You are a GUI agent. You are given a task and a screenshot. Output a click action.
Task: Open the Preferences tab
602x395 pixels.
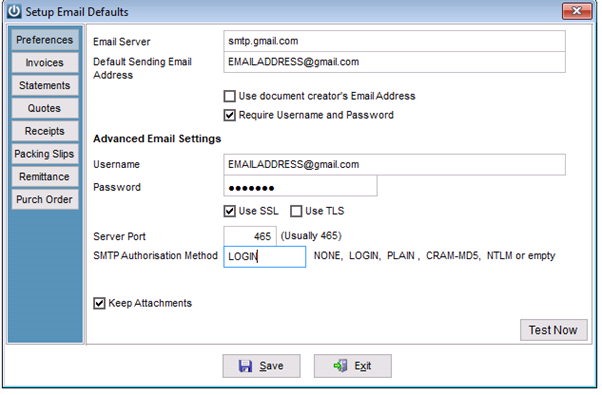point(45,40)
